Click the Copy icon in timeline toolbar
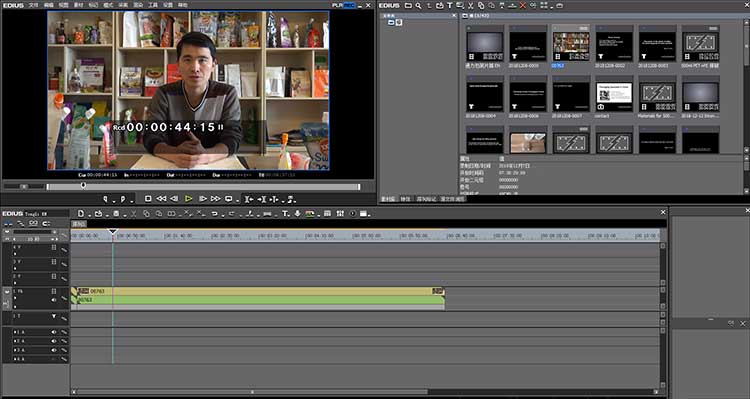Image resolution: width=750 pixels, height=399 pixels. point(146,213)
